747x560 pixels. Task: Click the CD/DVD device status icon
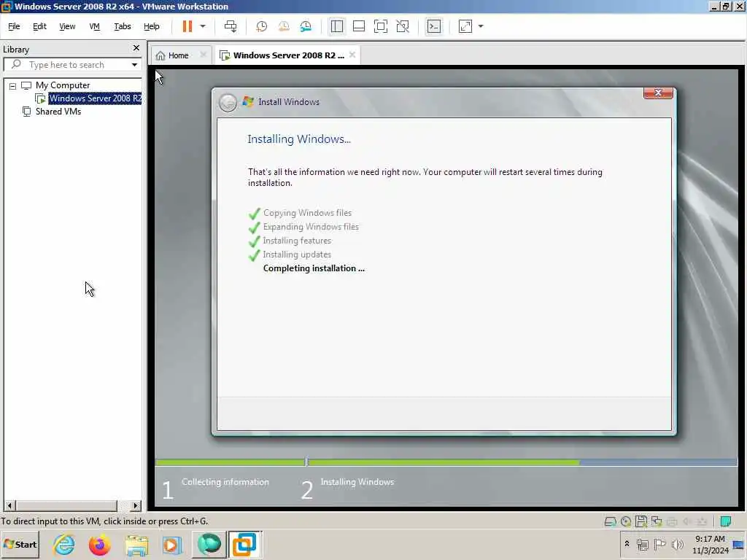coord(625,521)
